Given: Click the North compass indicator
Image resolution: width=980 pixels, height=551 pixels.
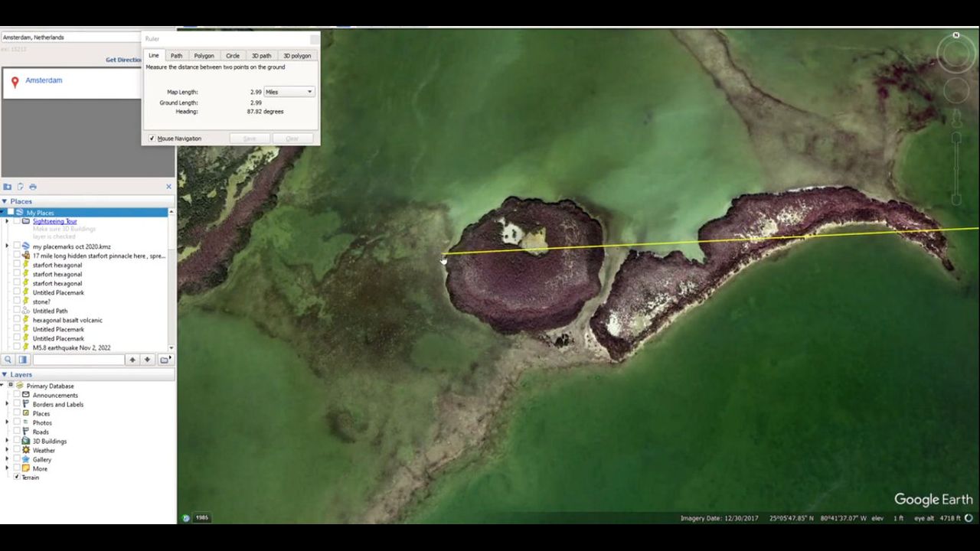Looking at the screenshot, I should tap(955, 36).
